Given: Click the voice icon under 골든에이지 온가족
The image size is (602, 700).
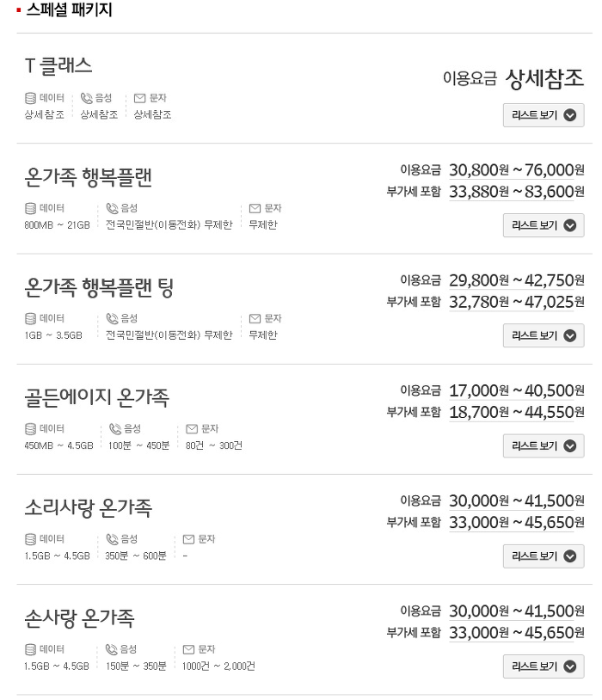Looking at the screenshot, I should 115,428.
